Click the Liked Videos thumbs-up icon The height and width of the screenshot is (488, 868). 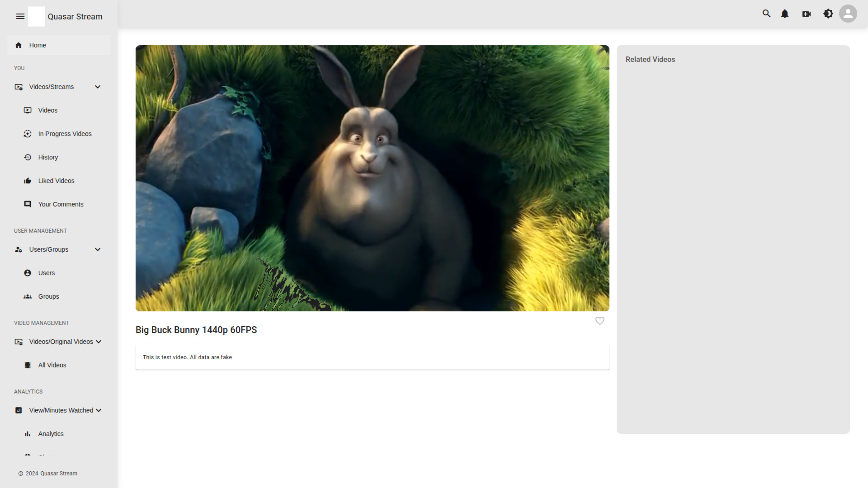(28, 181)
